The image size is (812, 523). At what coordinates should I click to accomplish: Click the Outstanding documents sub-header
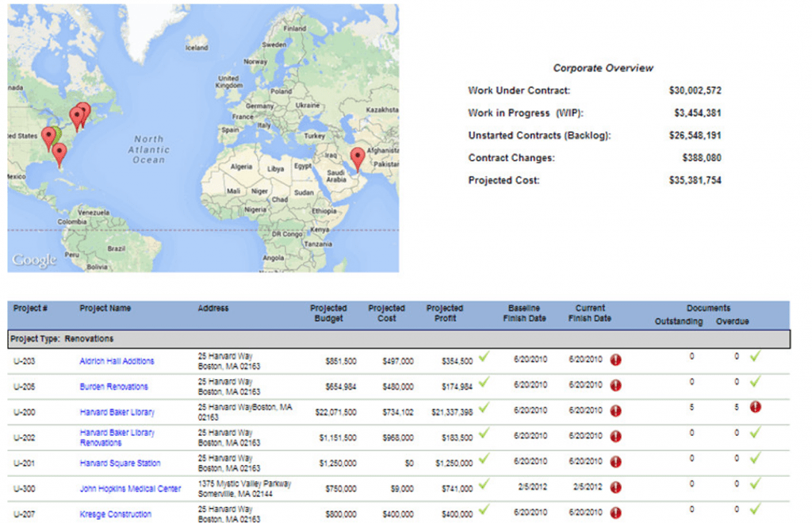click(679, 321)
